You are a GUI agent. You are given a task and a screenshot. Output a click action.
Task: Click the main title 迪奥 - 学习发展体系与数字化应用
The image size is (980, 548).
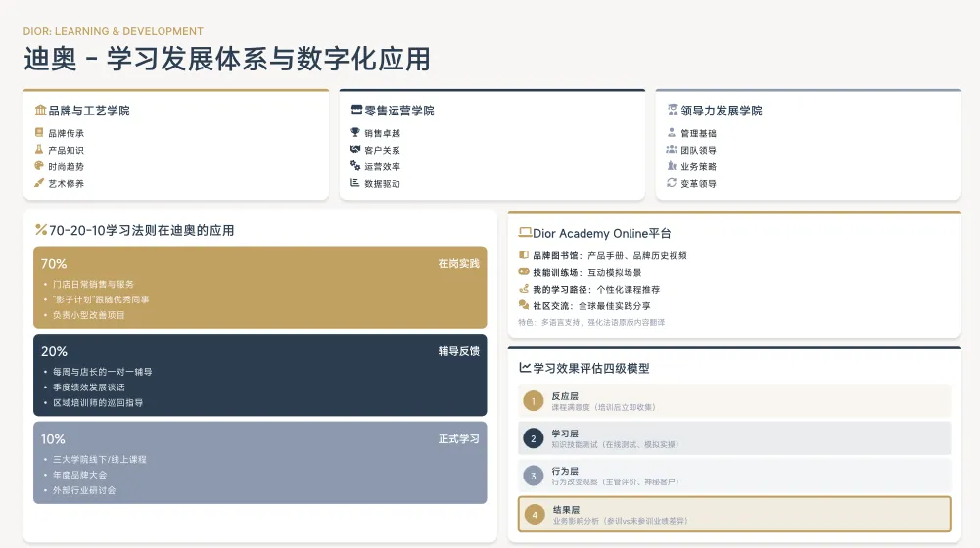[227, 60]
